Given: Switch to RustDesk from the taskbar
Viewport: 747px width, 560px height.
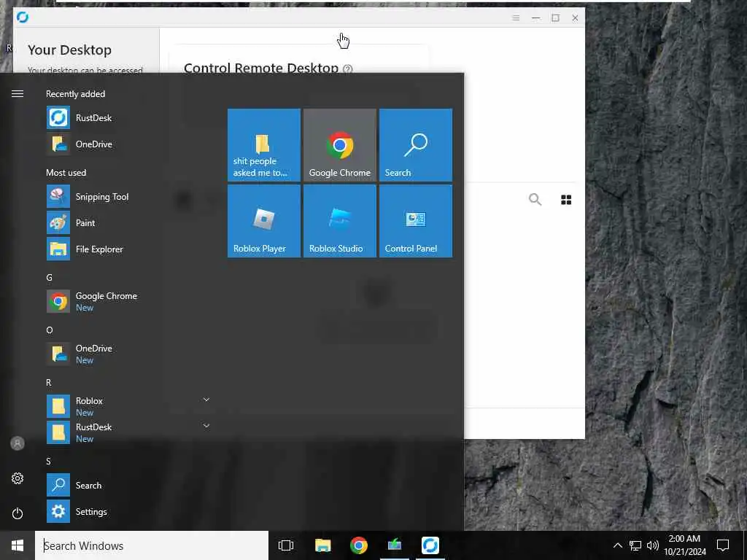Looking at the screenshot, I should (x=430, y=545).
